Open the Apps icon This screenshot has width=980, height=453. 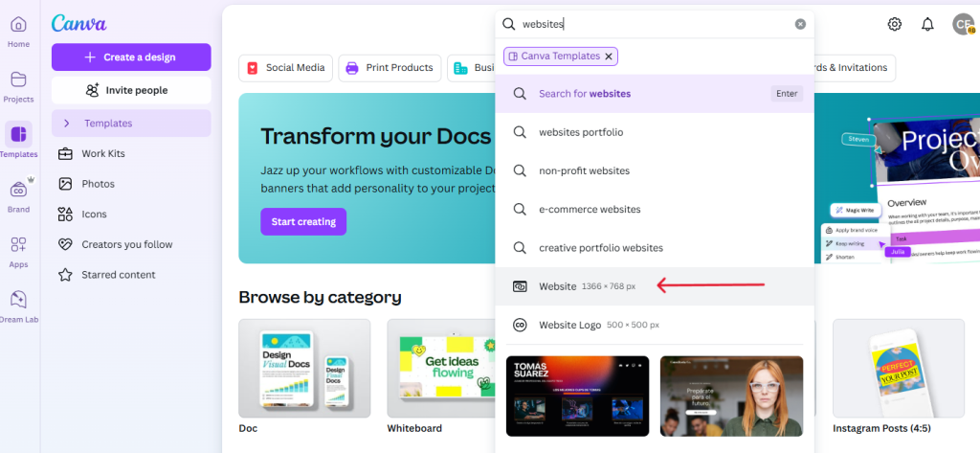point(18,244)
